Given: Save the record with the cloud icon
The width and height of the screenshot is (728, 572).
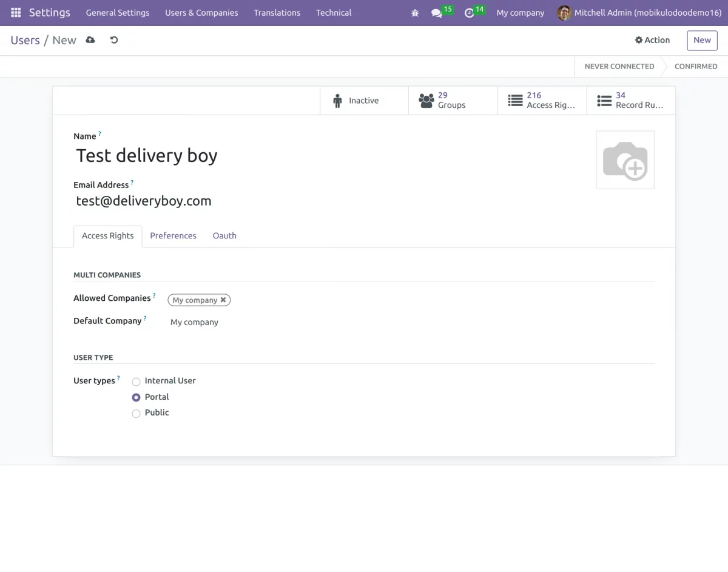Looking at the screenshot, I should (x=90, y=39).
